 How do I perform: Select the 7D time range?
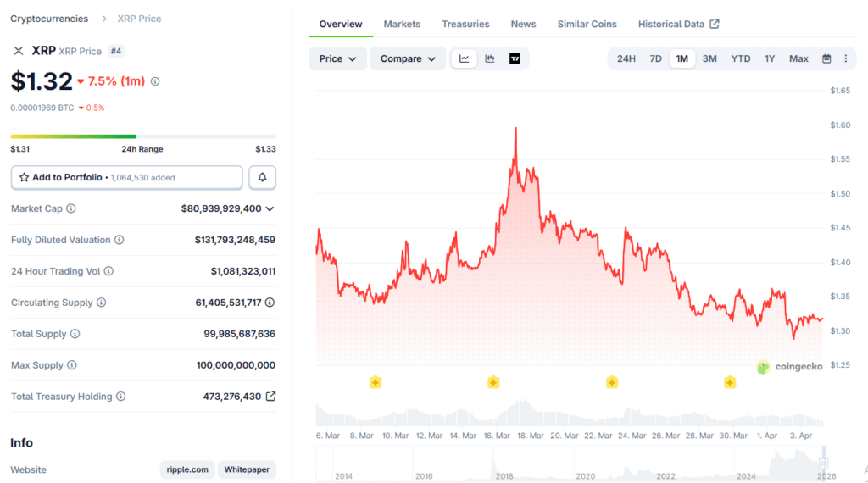655,58
